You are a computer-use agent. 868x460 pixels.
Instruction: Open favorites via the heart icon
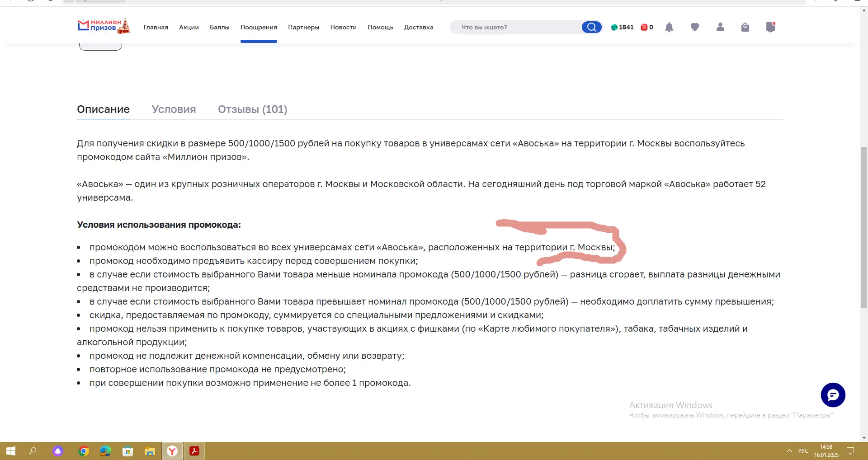click(x=695, y=27)
